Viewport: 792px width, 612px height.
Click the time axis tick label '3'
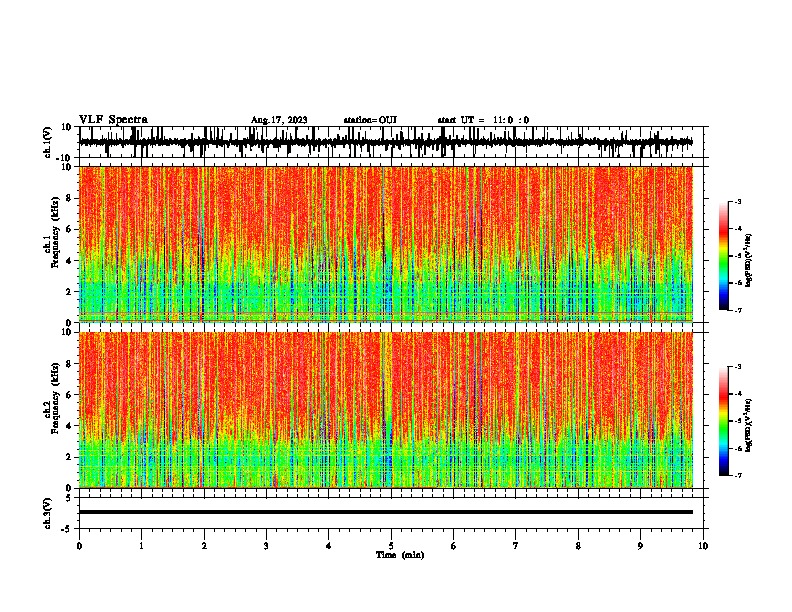click(266, 546)
